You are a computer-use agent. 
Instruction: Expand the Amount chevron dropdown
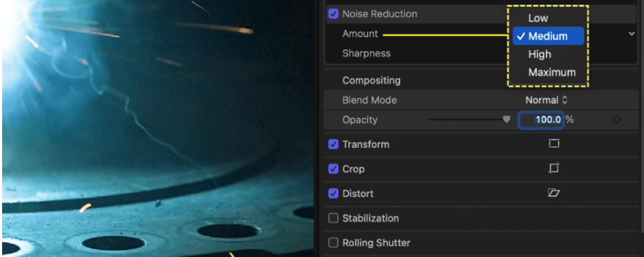[631, 33]
